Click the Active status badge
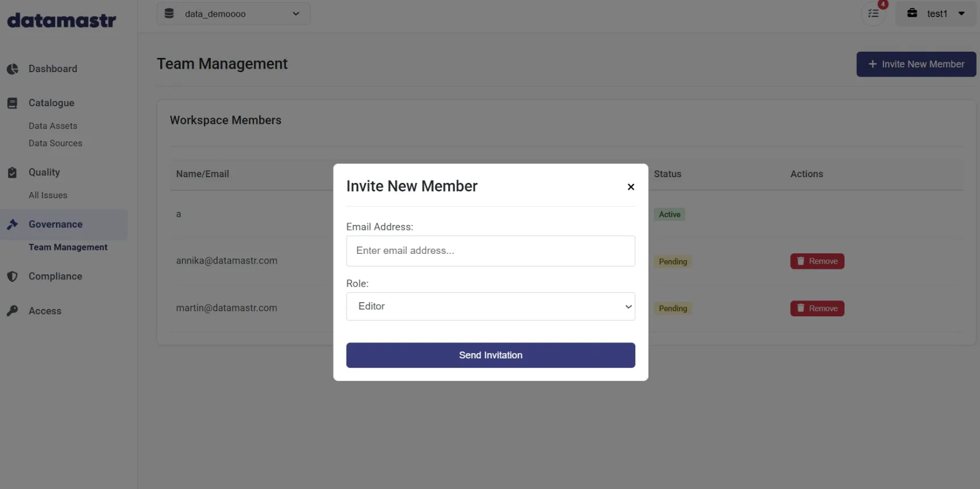This screenshot has height=489, width=980. click(x=669, y=214)
